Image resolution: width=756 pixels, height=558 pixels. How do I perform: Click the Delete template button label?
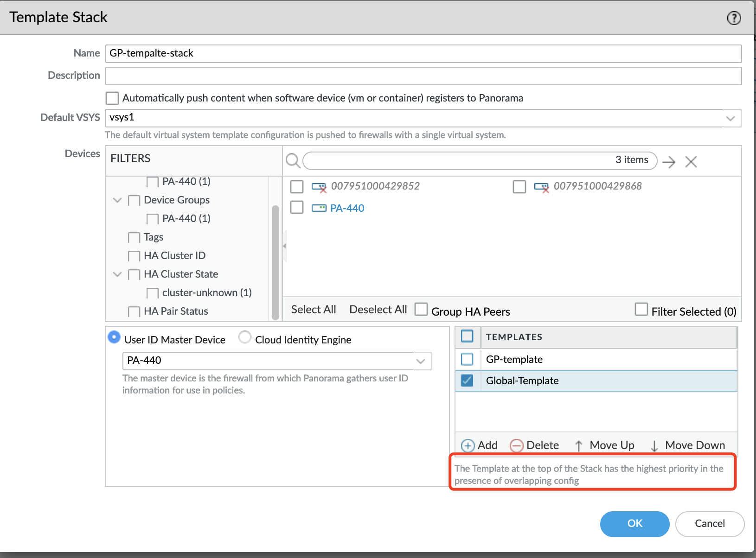click(543, 445)
